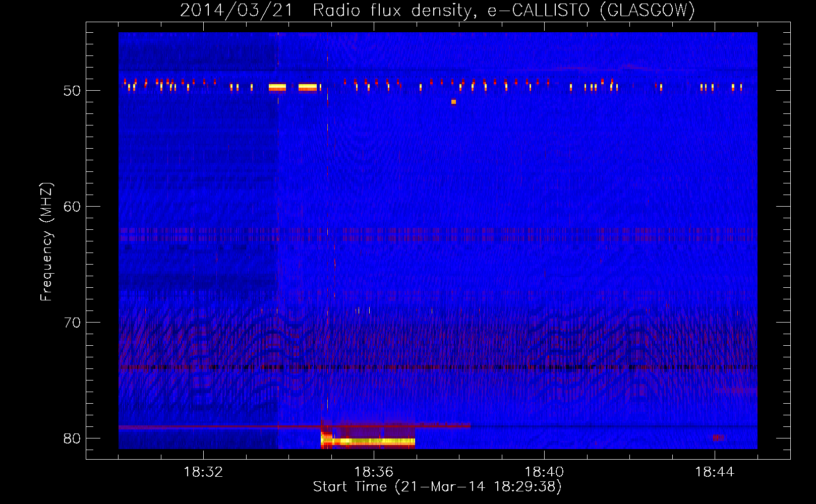Click the 'Start Time (21-Mar-14 18:29:38)' label

[x=437, y=487]
